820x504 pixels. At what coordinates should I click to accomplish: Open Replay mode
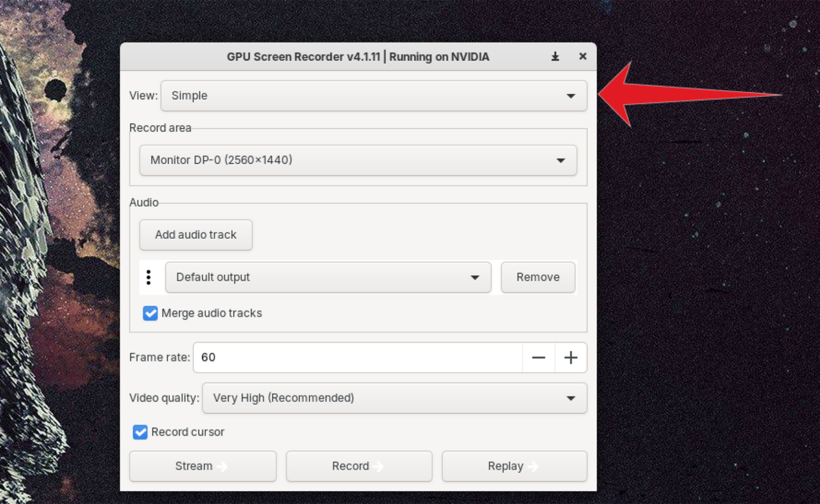513,466
